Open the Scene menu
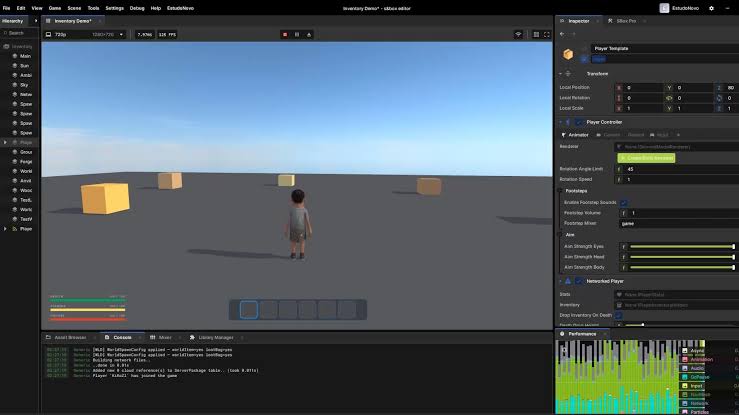This screenshot has height=415, width=739. (x=74, y=8)
